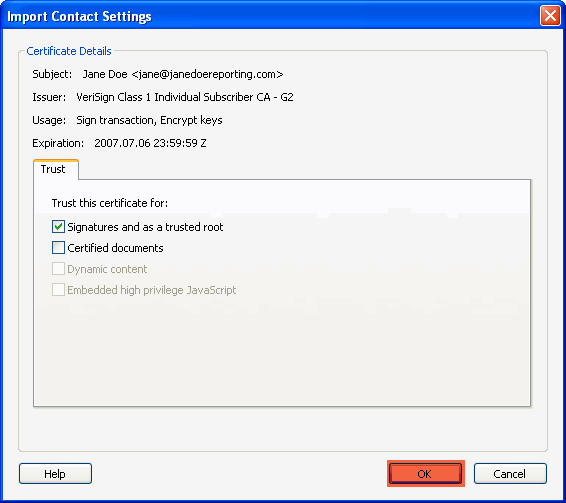
Task: Click the Certificate Details group heading
Action: point(69,51)
